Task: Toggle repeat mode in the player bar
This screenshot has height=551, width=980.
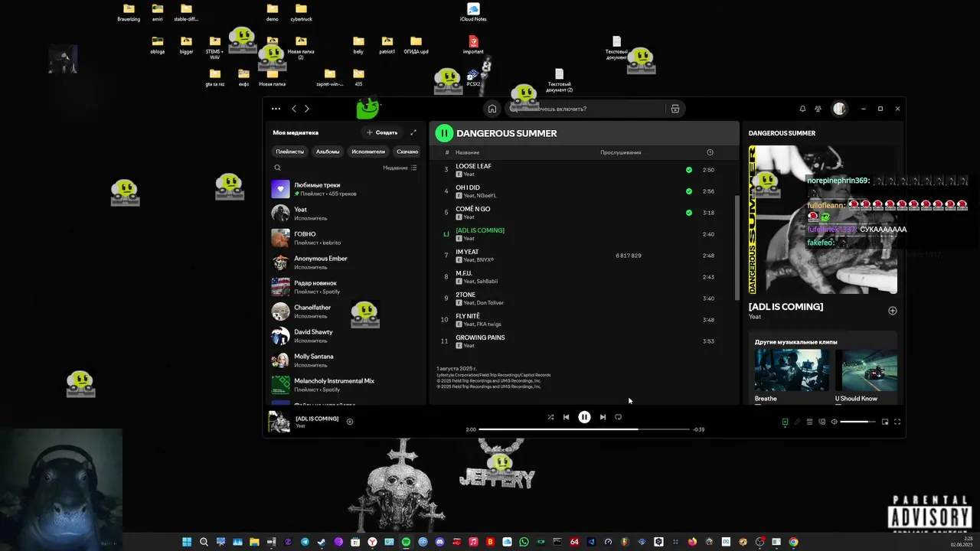Action: click(619, 417)
